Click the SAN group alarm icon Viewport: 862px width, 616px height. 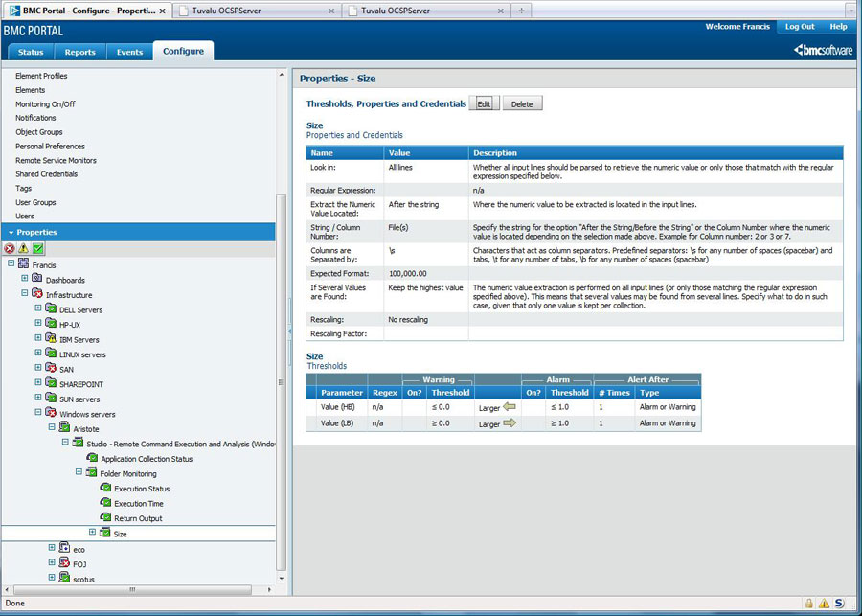click(x=51, y=369)
